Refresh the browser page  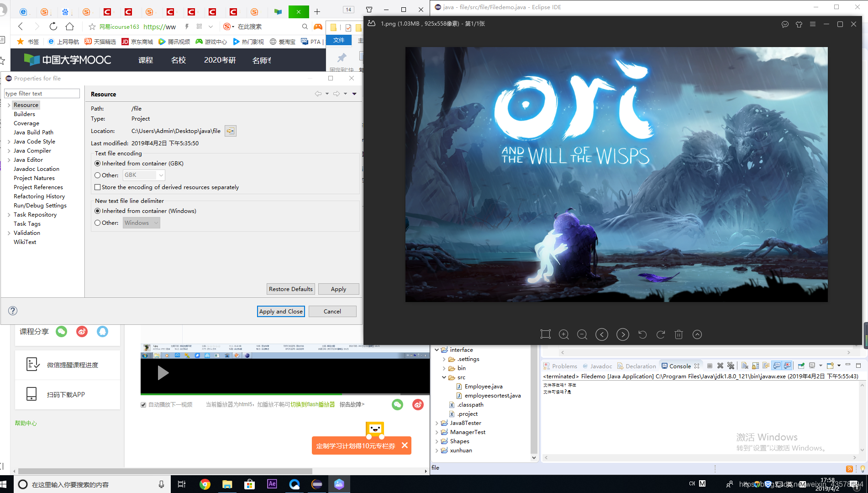pyautogui.click(x=53, y=27)
